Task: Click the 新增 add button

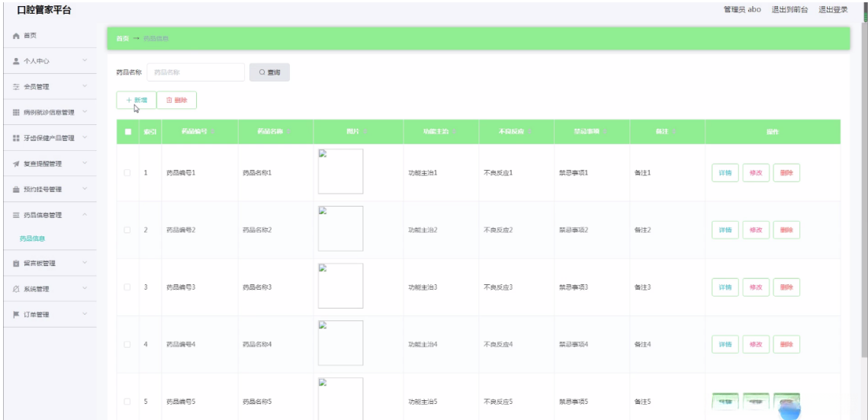Action: coord(137,100)
